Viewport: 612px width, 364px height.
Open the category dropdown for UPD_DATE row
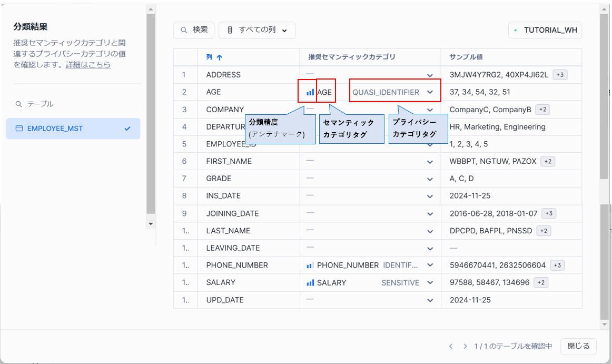(x=430, y=300)
